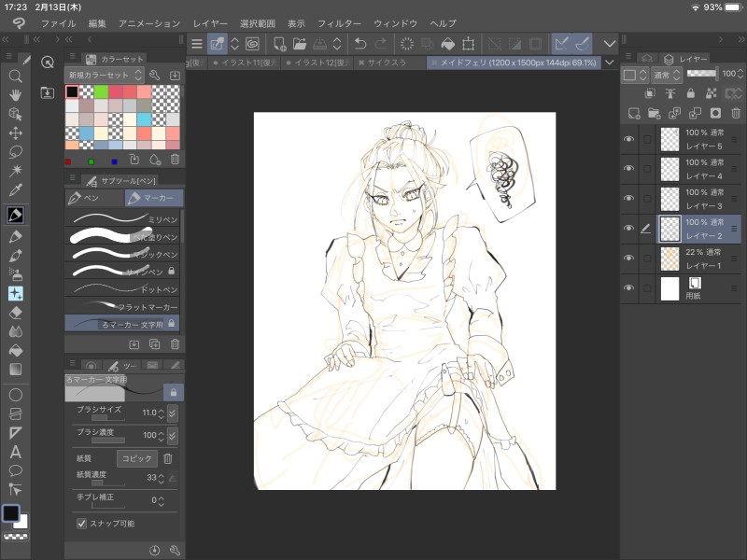Switch to the サイクスラ canvas tab
Screen dimensions: 747x560
pyautogui.click(x=390, y=63)
